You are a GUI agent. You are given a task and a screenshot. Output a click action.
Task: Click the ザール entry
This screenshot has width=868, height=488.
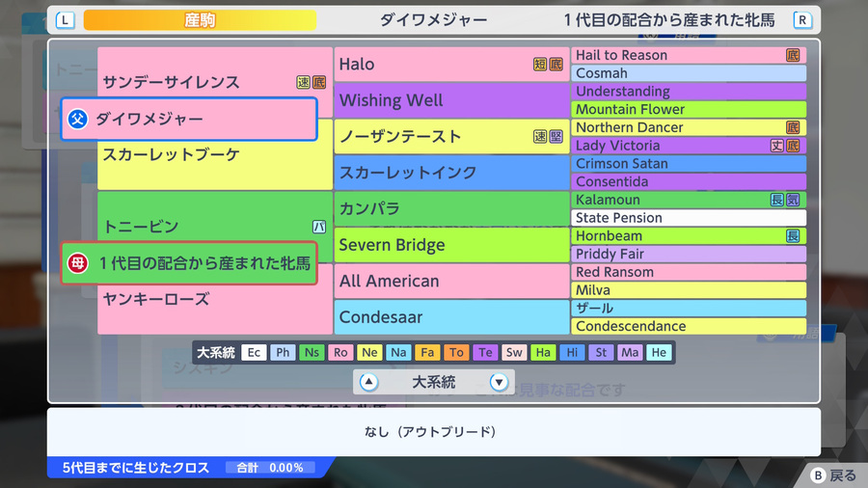click(x=689, y=309)
